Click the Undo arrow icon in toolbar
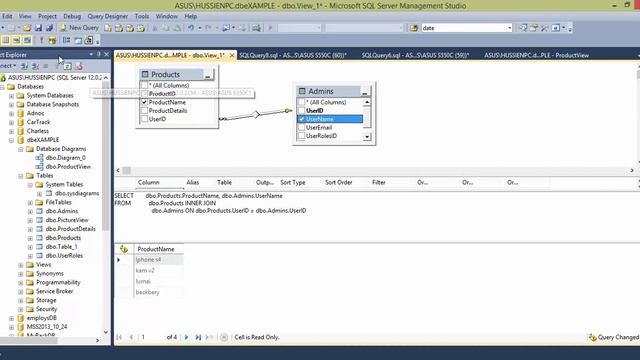The height and width of the screenshot is (360, 640). [x=191, y=28]
